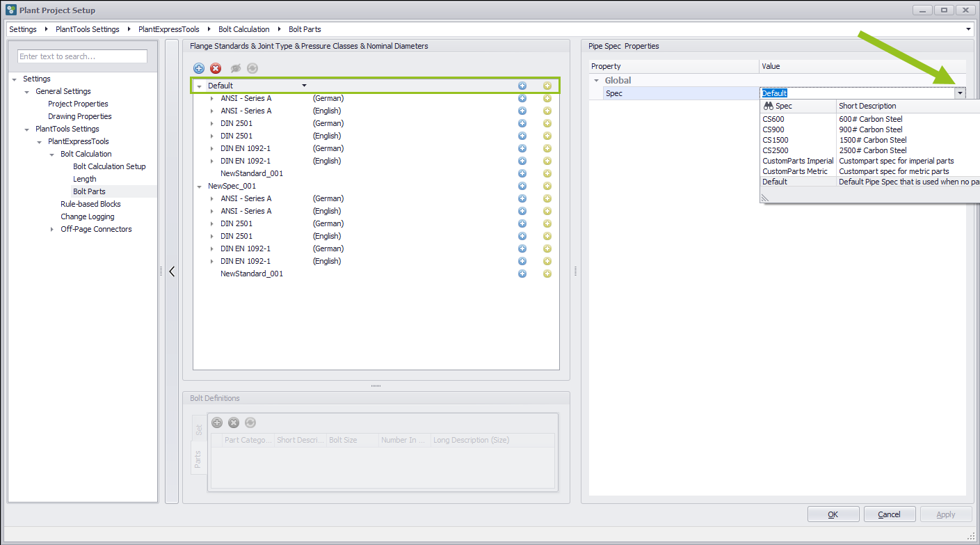The height and width of the screenshot is (545, 980).
Task: Click the Short Description column header in dropdown
Action: point(908,106)
